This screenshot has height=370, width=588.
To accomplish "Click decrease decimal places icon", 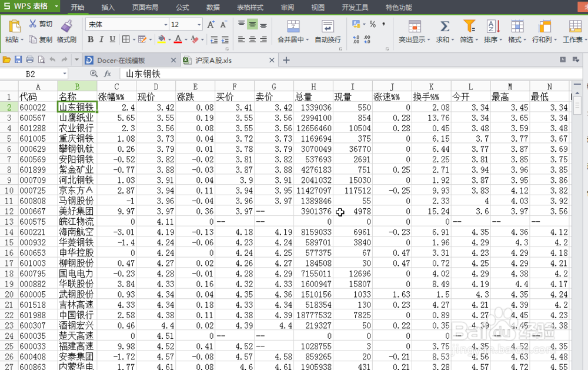I will [367, 39].
